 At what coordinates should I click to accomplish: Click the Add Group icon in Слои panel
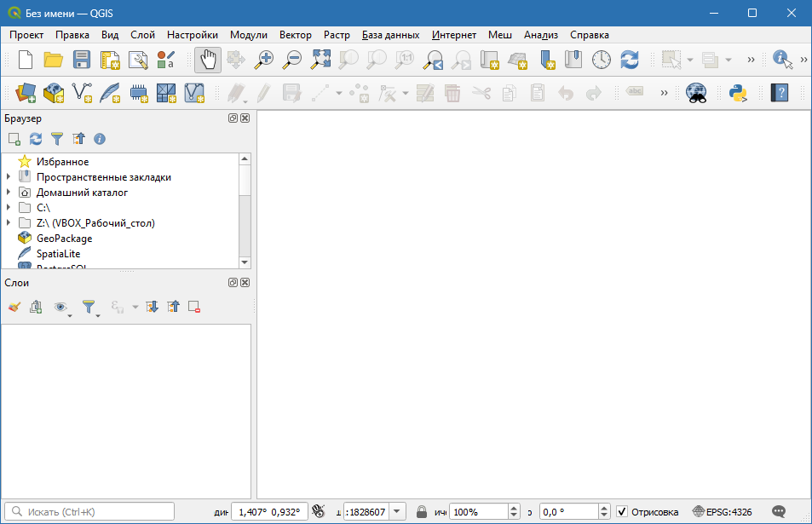pos(36,307)
